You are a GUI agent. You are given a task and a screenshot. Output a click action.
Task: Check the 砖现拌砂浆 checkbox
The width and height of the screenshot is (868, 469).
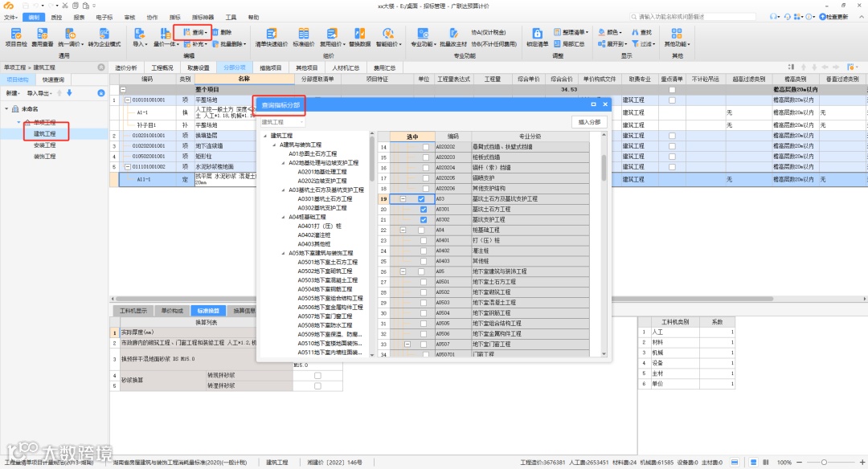click(x=317, y=376)
